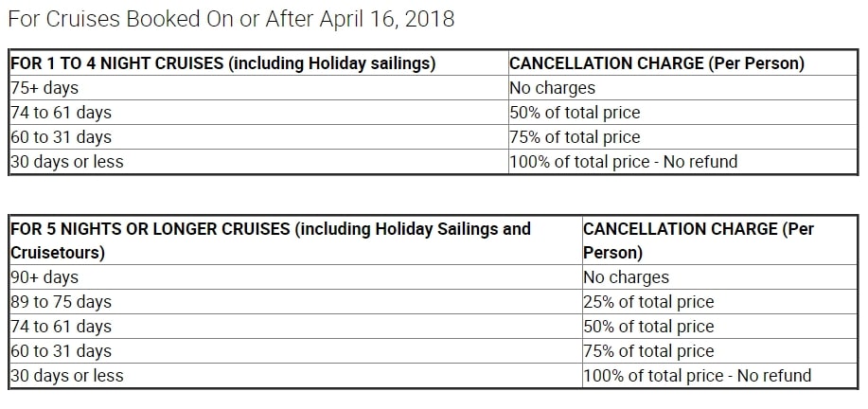Select the 90+ days cell
This screenshot has height=409, width=868.
(295, 276)
